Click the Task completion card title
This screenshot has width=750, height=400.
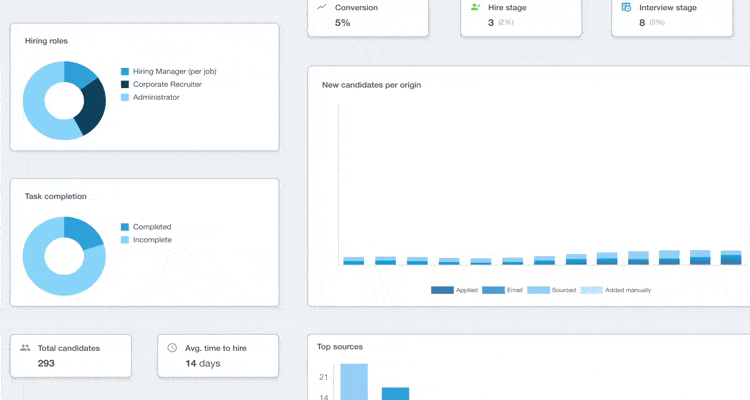(55, 196)
